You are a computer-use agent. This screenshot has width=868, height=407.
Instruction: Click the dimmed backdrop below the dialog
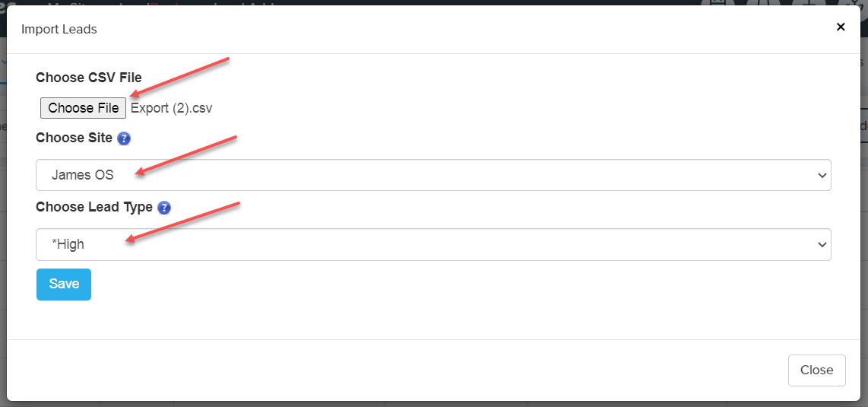(433, 404)
